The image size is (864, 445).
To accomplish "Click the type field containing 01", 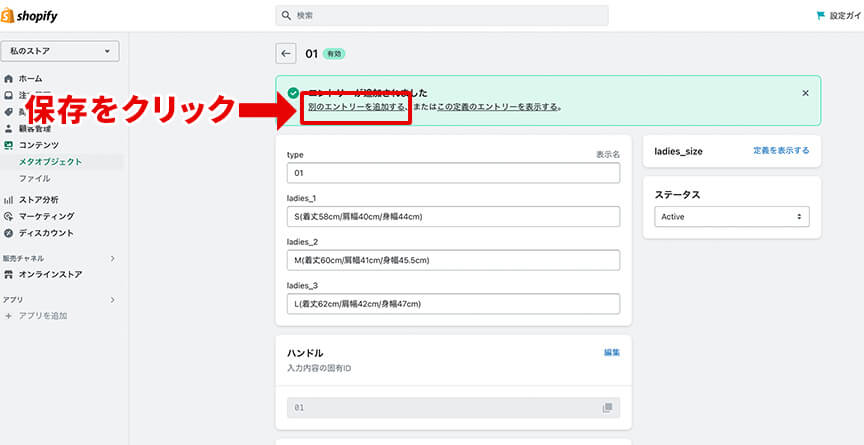I will pos(453,173).
